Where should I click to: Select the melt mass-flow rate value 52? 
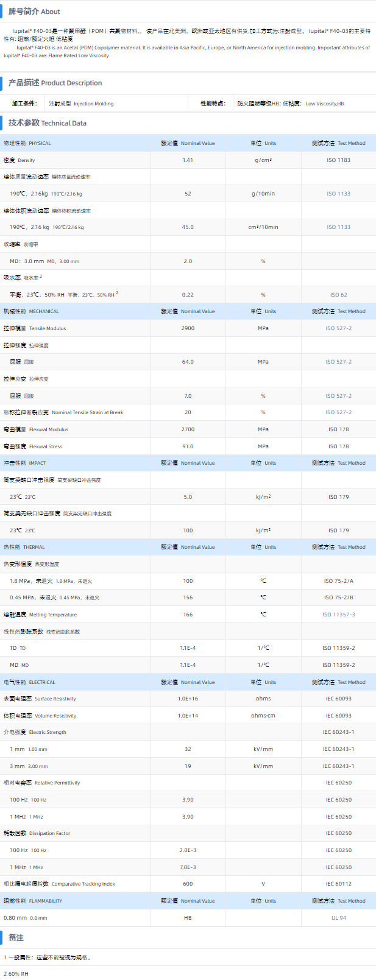[188, 194]
